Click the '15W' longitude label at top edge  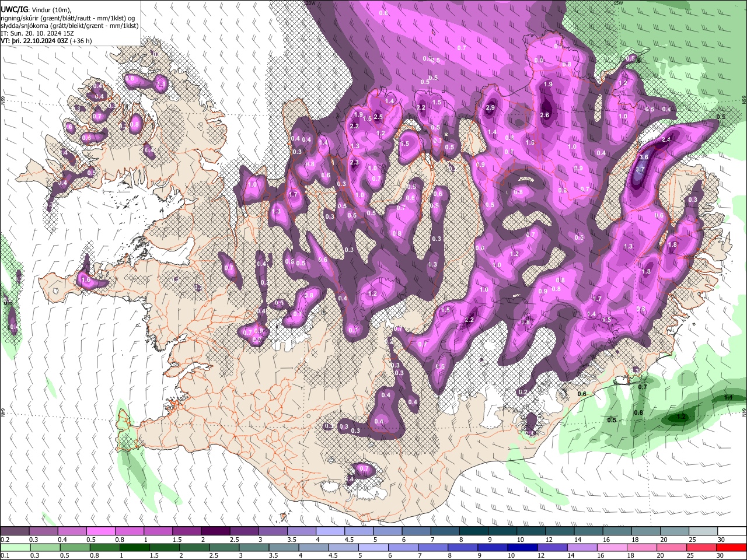pos(619,3)
